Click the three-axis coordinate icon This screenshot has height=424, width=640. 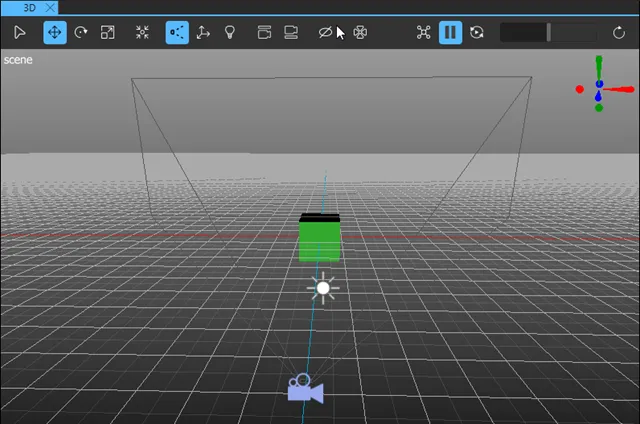pos(203,32)
